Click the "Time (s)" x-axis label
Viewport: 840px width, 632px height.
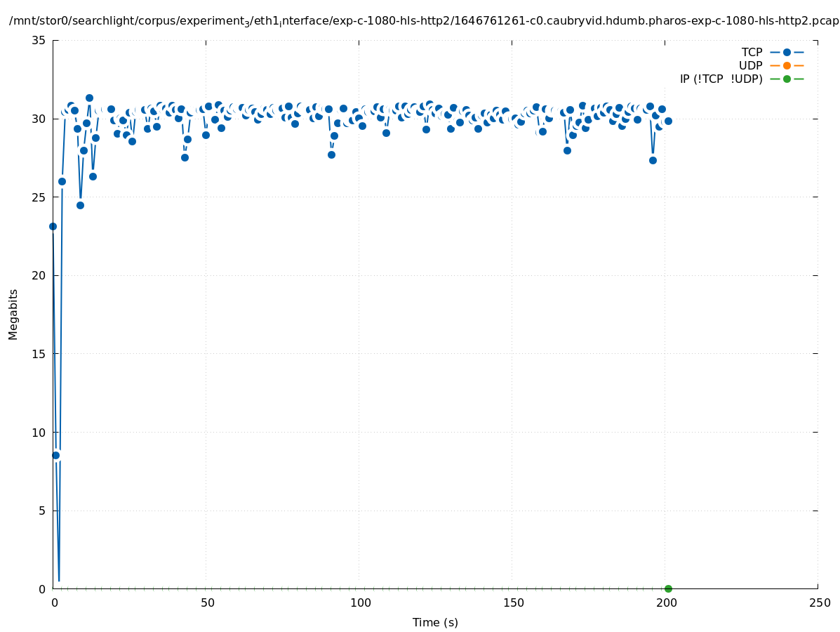tap(435, 622)
